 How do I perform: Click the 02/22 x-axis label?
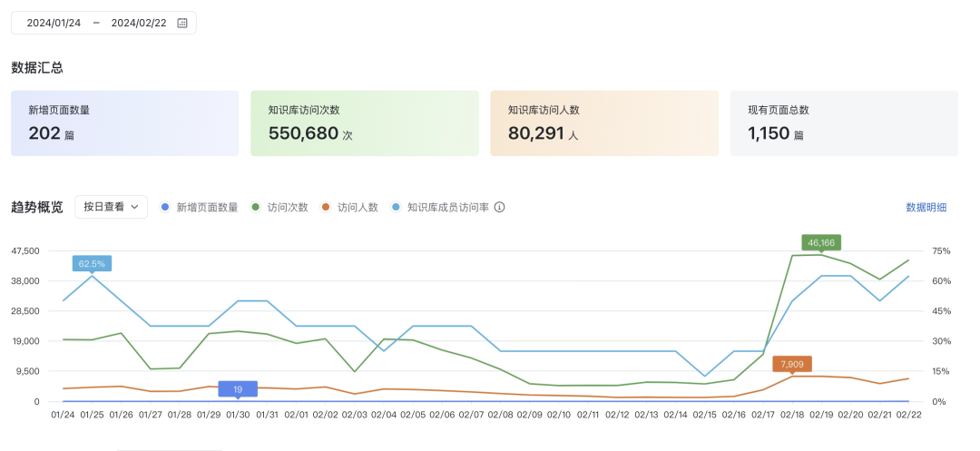(x=908, y=414)
